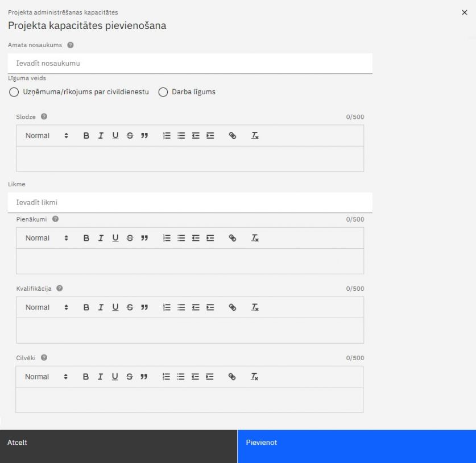Focus the Ievadīt nosaukumu input field
Image resolution: width=476 pixels, height=463 pixels.
click(190, 64)
